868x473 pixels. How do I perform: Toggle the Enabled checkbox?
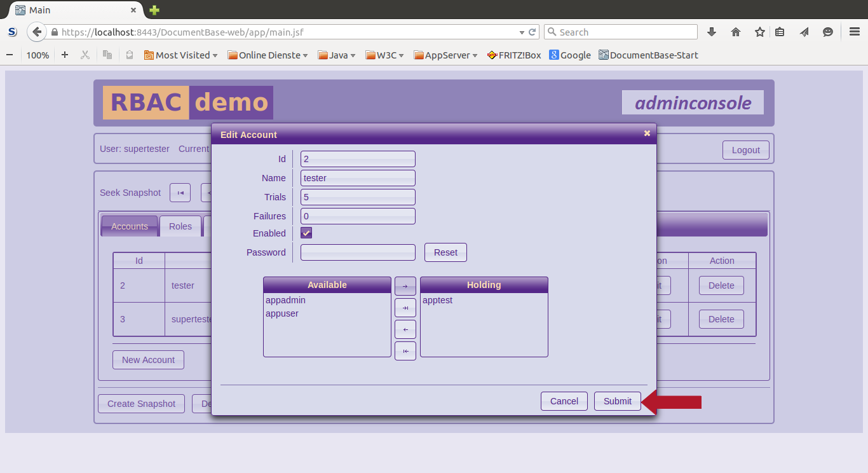(306, 233)
